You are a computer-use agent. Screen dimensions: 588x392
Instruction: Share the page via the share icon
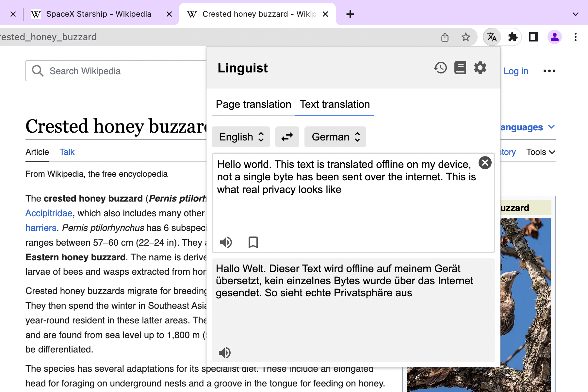(444, 37)
